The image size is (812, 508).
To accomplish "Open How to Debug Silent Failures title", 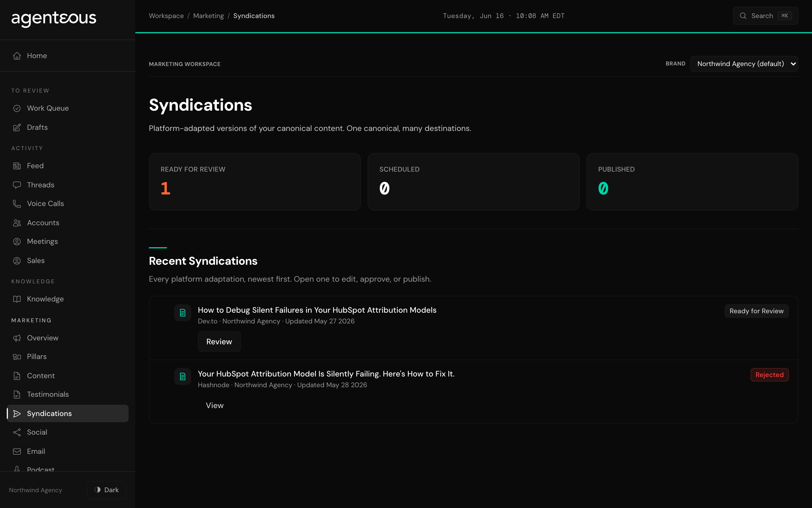I will click(x=317, y=310).
